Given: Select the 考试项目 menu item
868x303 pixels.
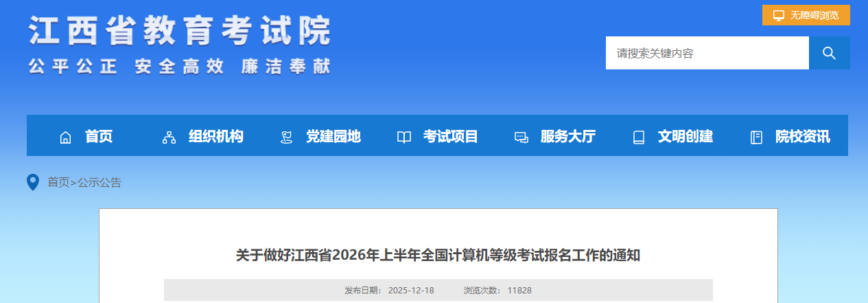Looking at the screenshot, I should tap(450, 137).
